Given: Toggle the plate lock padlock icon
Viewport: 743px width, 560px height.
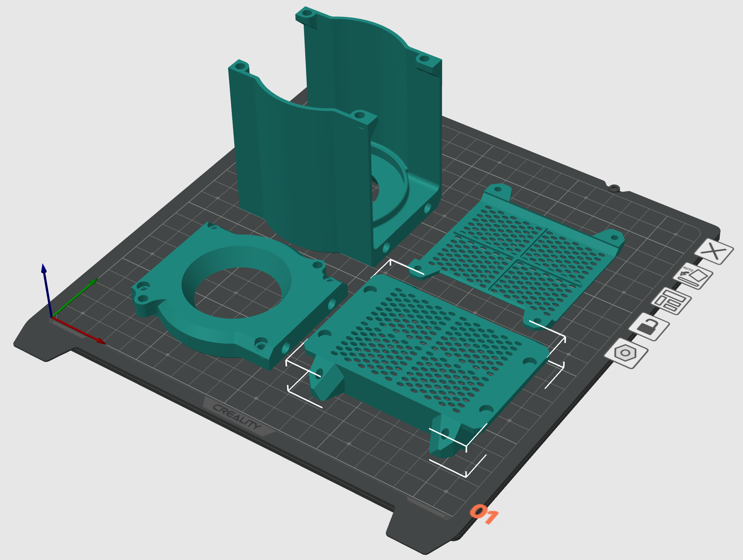Looking at the screenshot, I should click(649, 327).
